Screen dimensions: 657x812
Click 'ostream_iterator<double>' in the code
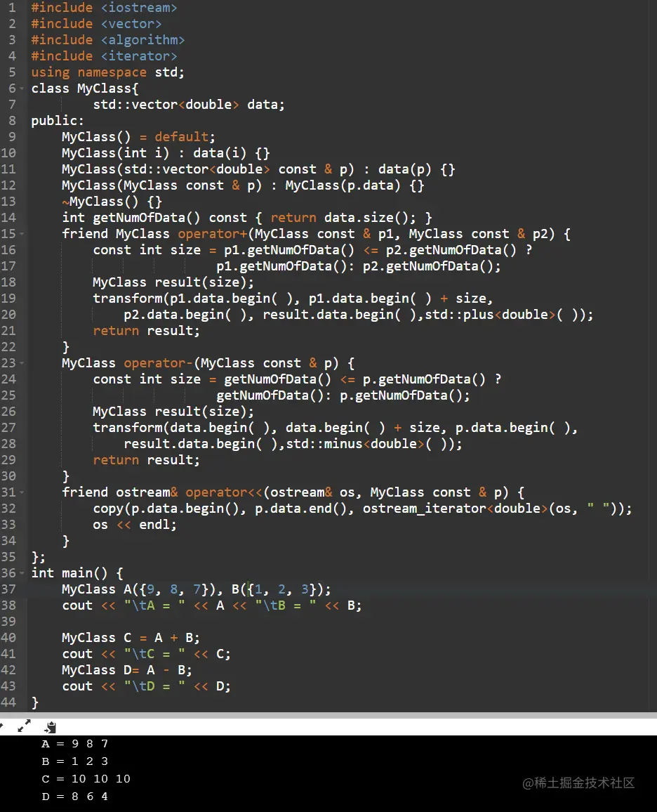456,509
